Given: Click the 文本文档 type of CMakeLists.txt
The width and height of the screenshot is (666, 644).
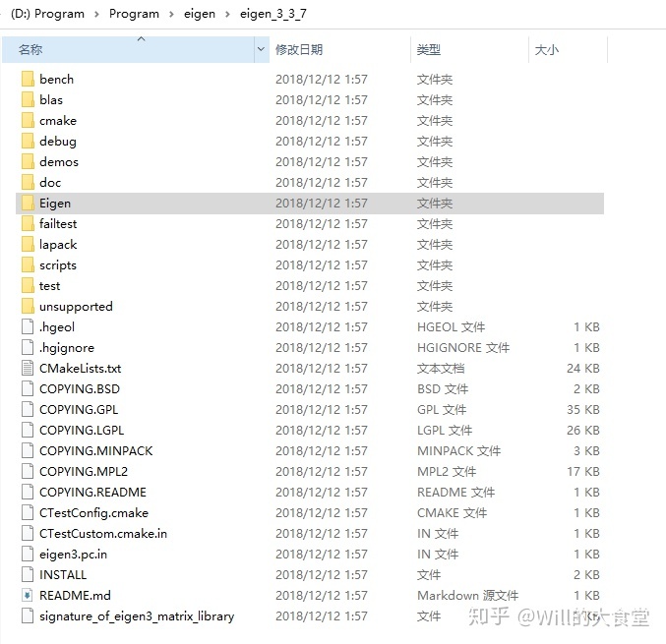Looking at the screenshot, I should click(x=441, y=368).
